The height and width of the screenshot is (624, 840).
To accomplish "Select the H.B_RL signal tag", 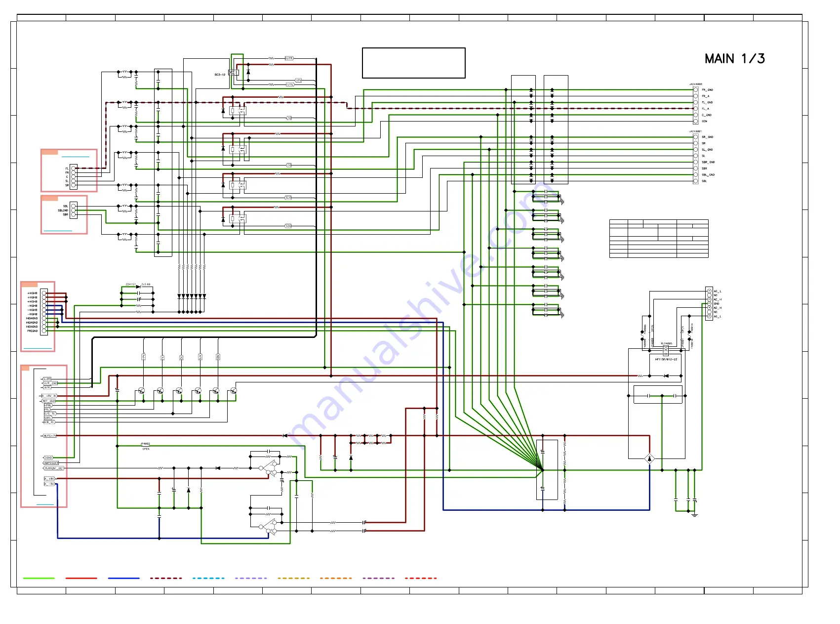I will coord(49,422).
